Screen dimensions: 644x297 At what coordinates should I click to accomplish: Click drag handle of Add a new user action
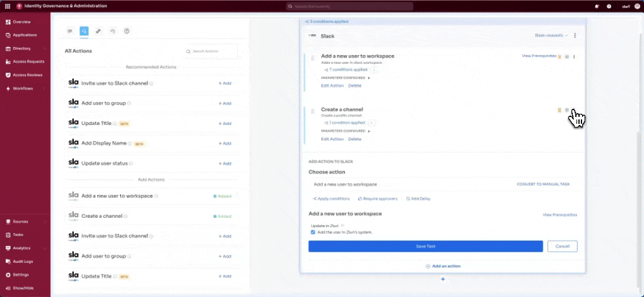[x=313, y=58]
